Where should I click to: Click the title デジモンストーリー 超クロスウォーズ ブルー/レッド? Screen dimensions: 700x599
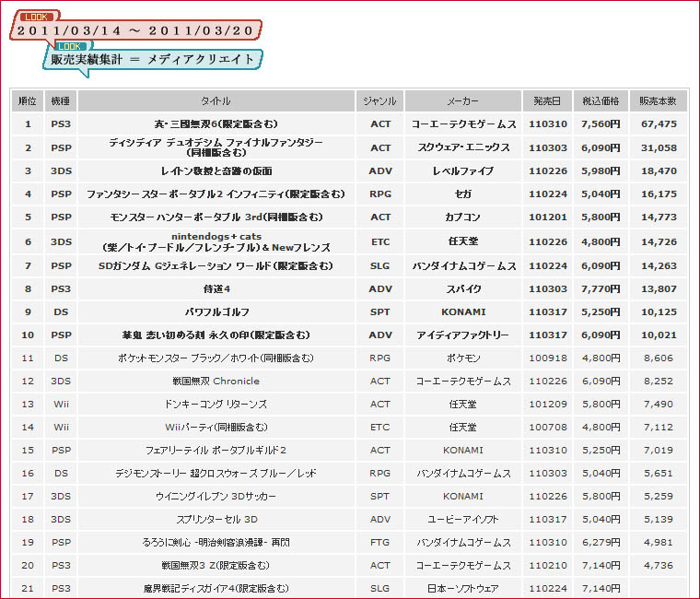[216, 473]
